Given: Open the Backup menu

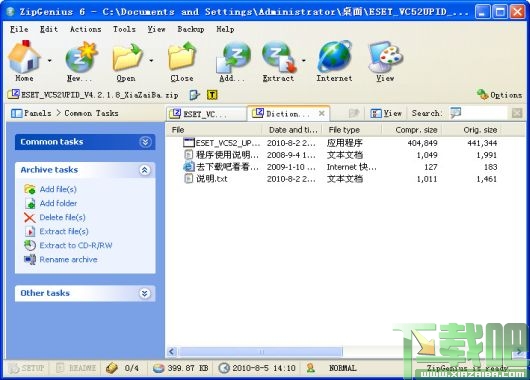Looking at the screenshot, I should pyautogui.click(x=191, y=29).
